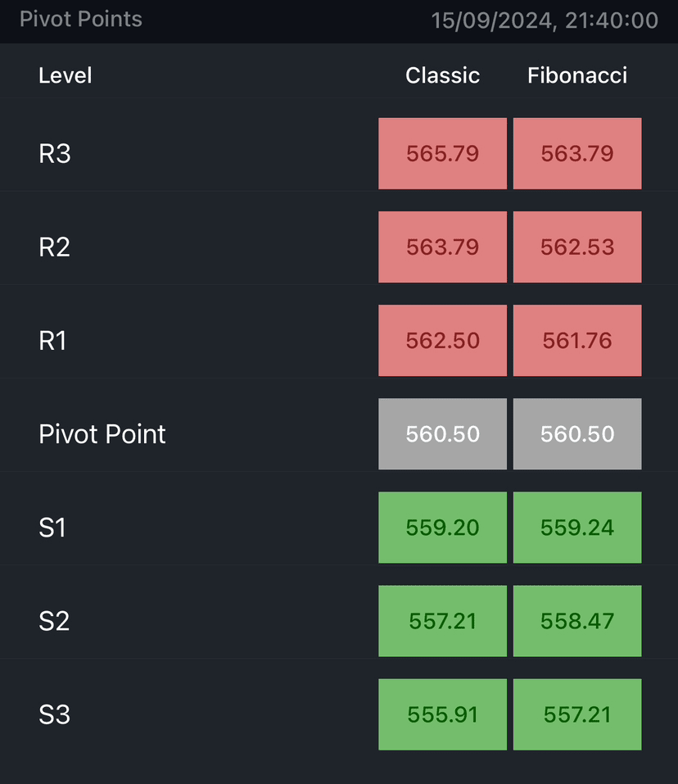This screenshot has width=678, height=784.
Task: Click the Classic Pivot Point 560.50 cell
Action: click(x=442, y=433)
